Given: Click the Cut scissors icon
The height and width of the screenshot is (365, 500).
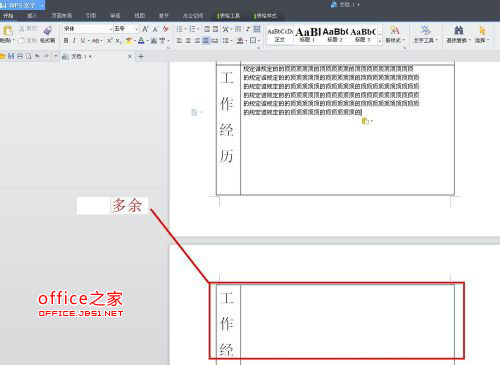Looking at the screenshot, I should pyautogui.click(x=22, y=29).
